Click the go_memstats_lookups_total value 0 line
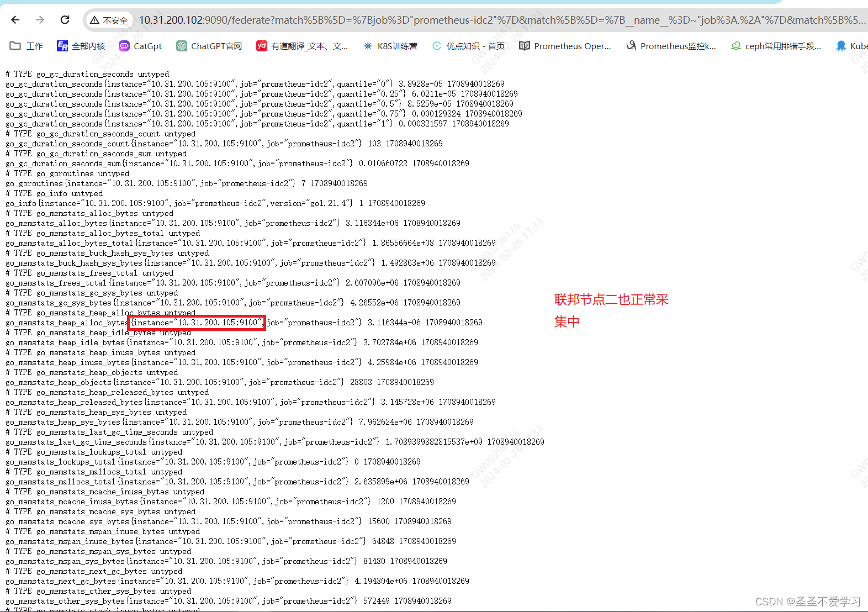Image resolution: width=868 pixels, height=612 pixels. tap(213, 462)
